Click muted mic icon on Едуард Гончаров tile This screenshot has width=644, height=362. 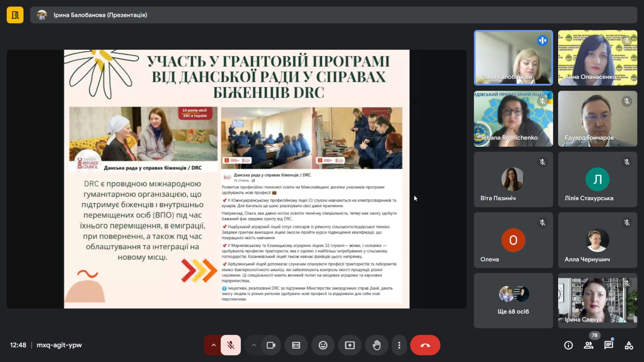(x=627, y=101)
